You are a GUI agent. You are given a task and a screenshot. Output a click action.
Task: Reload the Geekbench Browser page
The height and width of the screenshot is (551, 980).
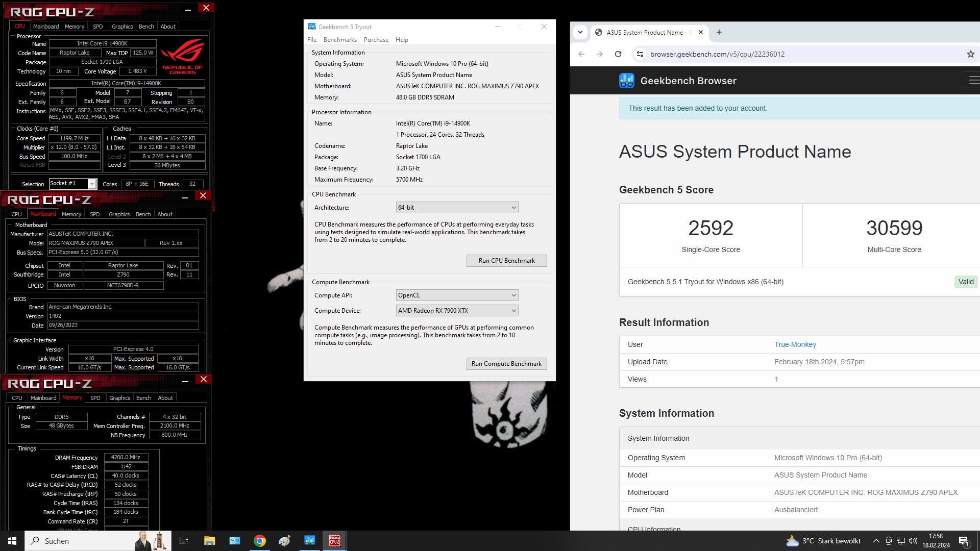click(x=618, y=54)
